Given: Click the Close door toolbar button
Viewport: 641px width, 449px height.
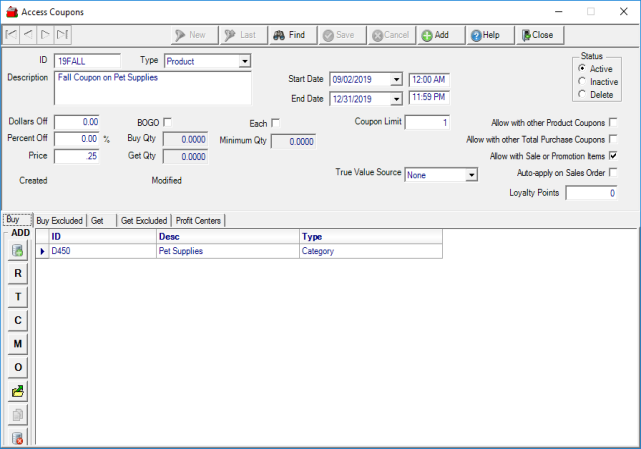Looking at the screenshot, I should click(x=537, y=35).
